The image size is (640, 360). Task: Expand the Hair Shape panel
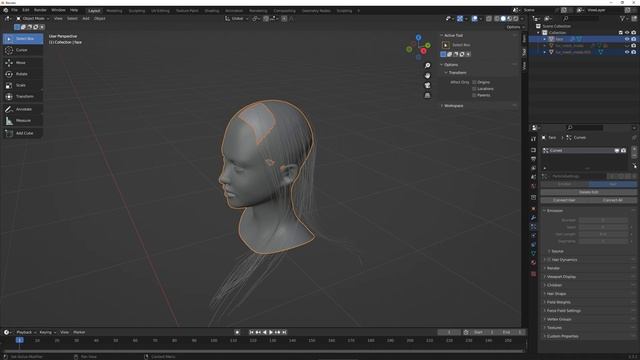point(588,294)
